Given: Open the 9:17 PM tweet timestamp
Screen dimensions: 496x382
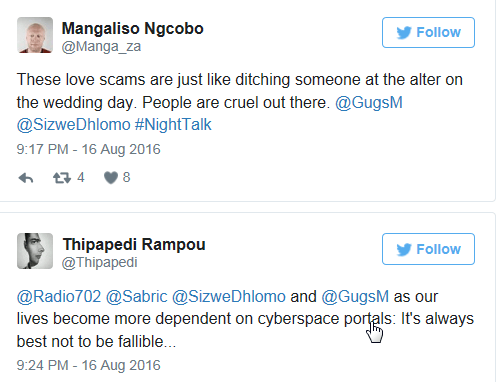Looking at the screenshot, I should 89,149.
